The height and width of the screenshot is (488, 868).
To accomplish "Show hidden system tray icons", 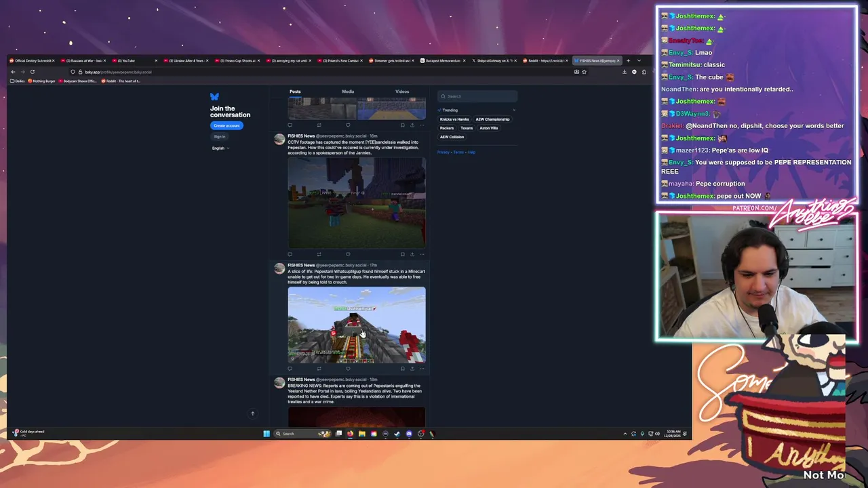I will [x=625, y=434].
